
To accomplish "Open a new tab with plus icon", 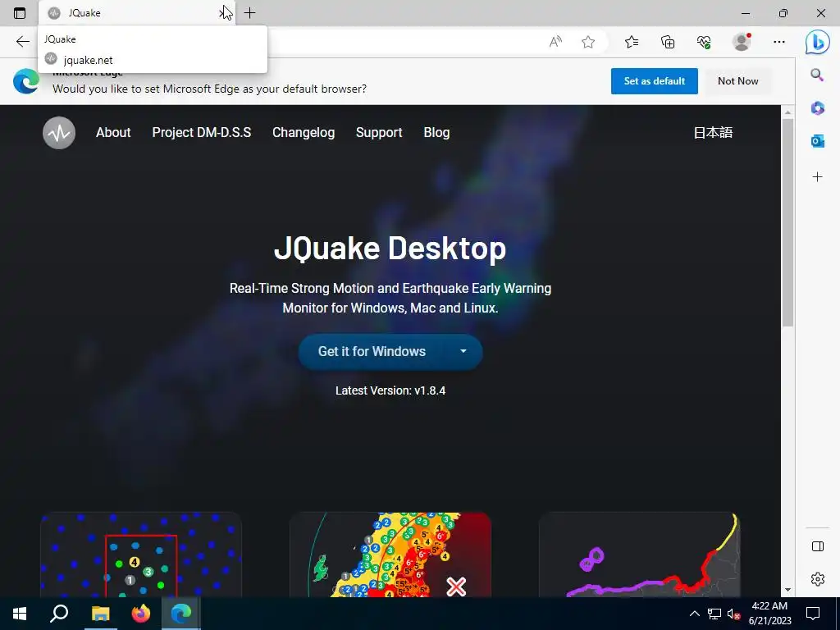I will (x=249, y=13).
